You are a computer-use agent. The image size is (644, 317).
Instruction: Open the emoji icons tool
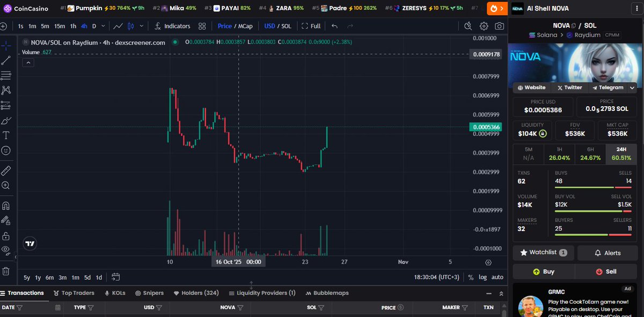pos(6,151)
